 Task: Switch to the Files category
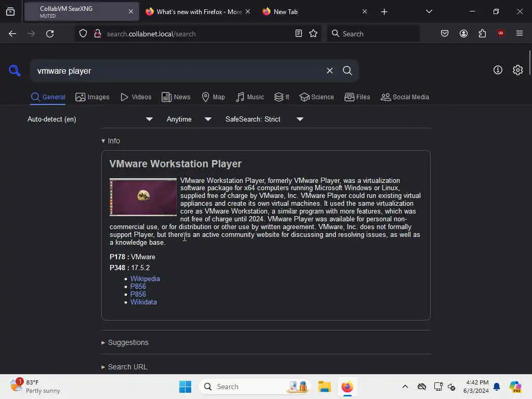tap(357, 97)
